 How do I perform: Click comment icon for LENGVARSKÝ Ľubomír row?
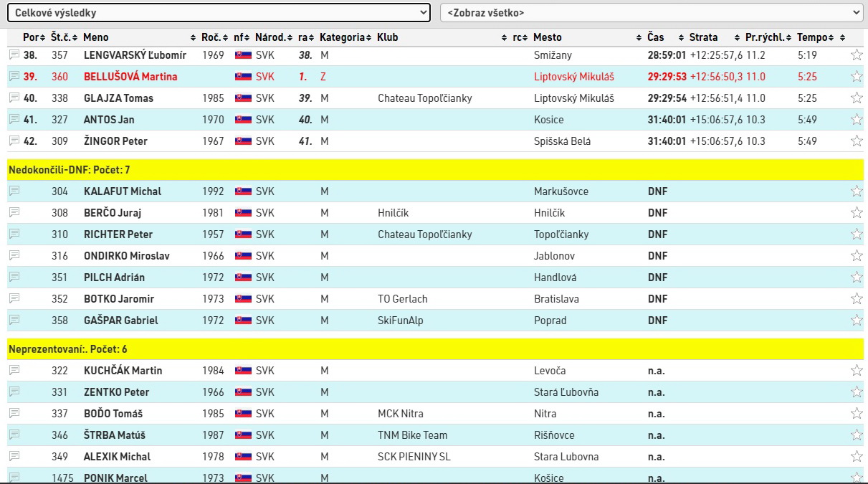click(14, 54)
